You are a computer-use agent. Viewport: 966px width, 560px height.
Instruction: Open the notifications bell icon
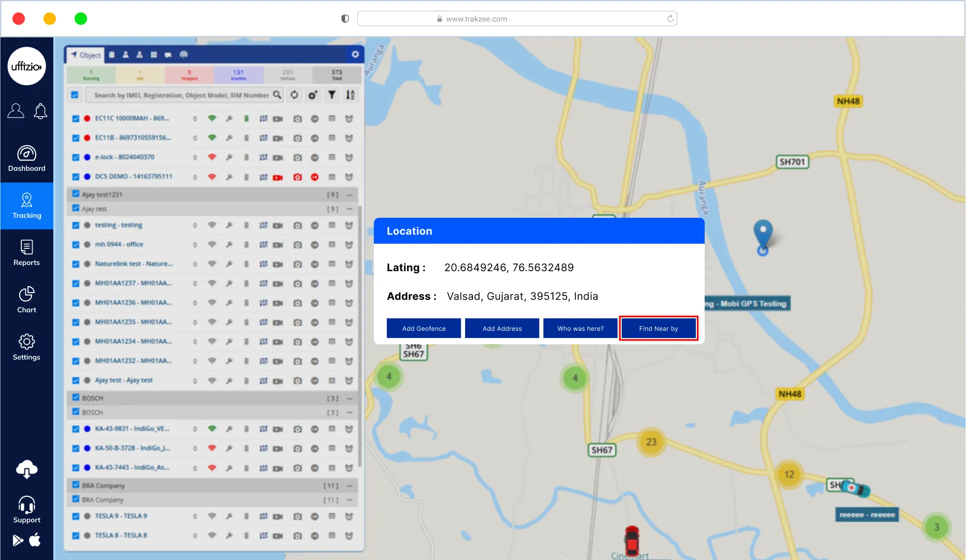pyautogui.click(x=40, y=111)
